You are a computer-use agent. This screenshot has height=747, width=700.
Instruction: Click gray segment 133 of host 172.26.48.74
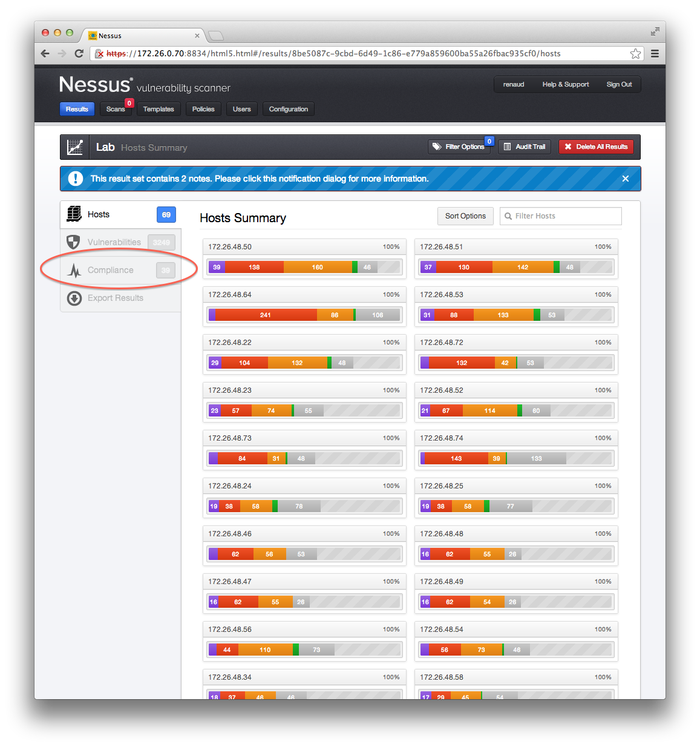536,458
